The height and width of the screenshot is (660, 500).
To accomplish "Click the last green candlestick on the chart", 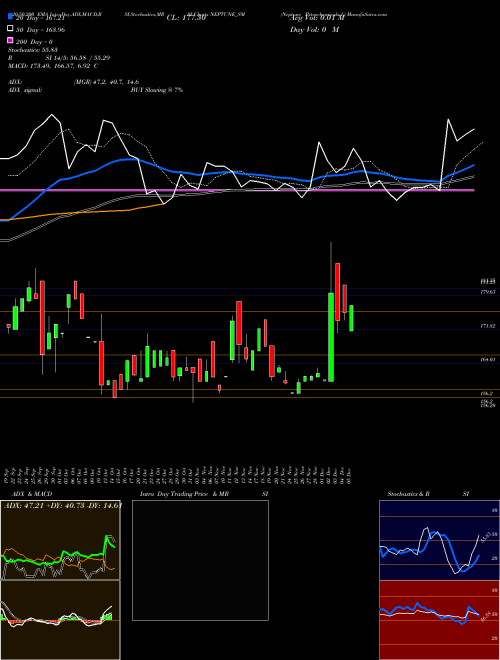I will pos(351,318).
